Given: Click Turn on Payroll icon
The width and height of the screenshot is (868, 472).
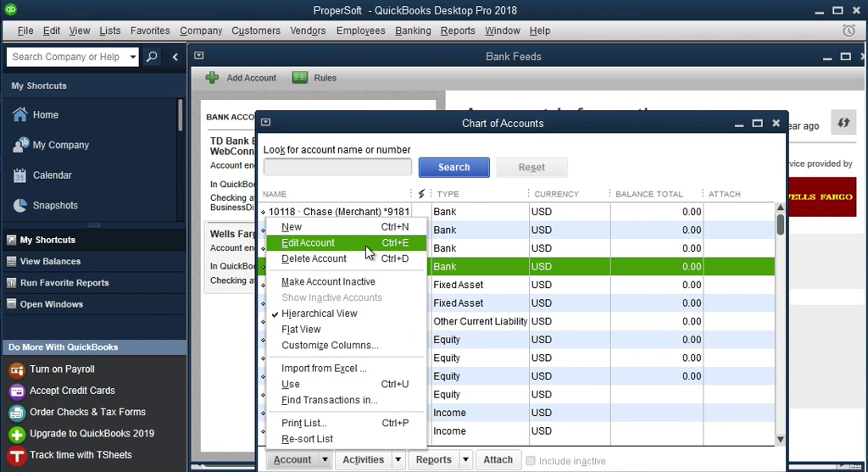Looking at the screenshot, I should pos(17,369).
